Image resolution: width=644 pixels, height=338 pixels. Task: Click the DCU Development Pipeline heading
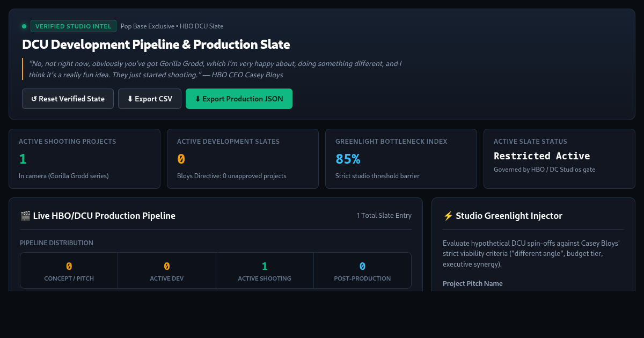(156, 45)
